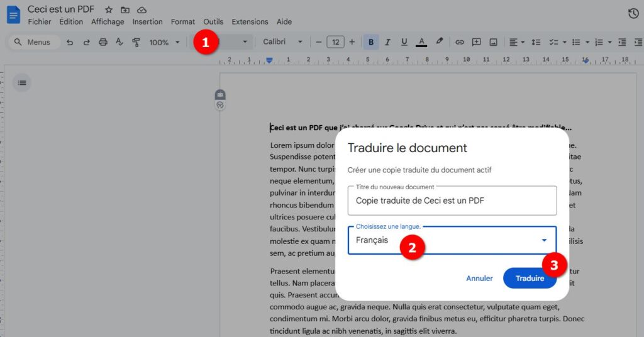The width and height of the screenshot is (644, 337).
Task: Decrease font size with minus button
Action: [x=319, y=42]
